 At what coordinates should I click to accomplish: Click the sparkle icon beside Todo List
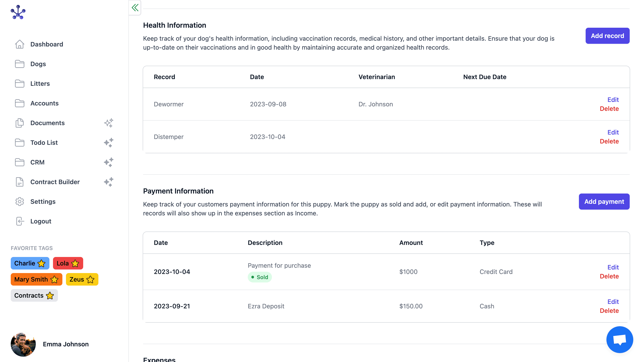click(108, 143)
